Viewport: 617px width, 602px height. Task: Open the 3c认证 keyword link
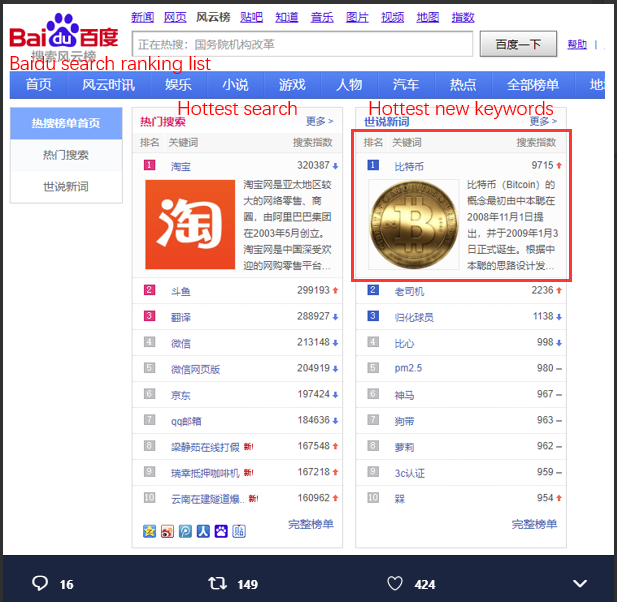pos(410,473)
